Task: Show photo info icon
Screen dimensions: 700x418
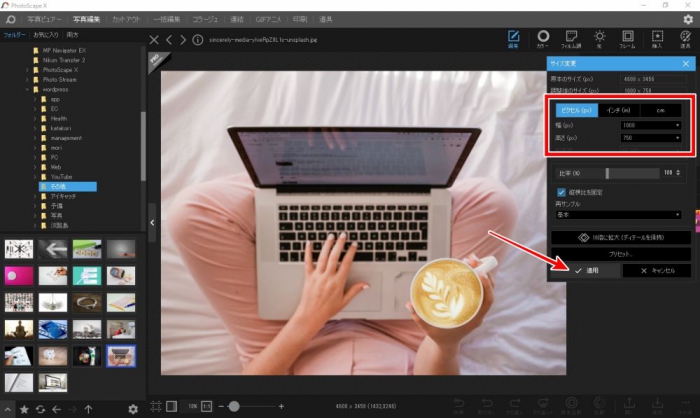Action: click(x=198, y=40)
